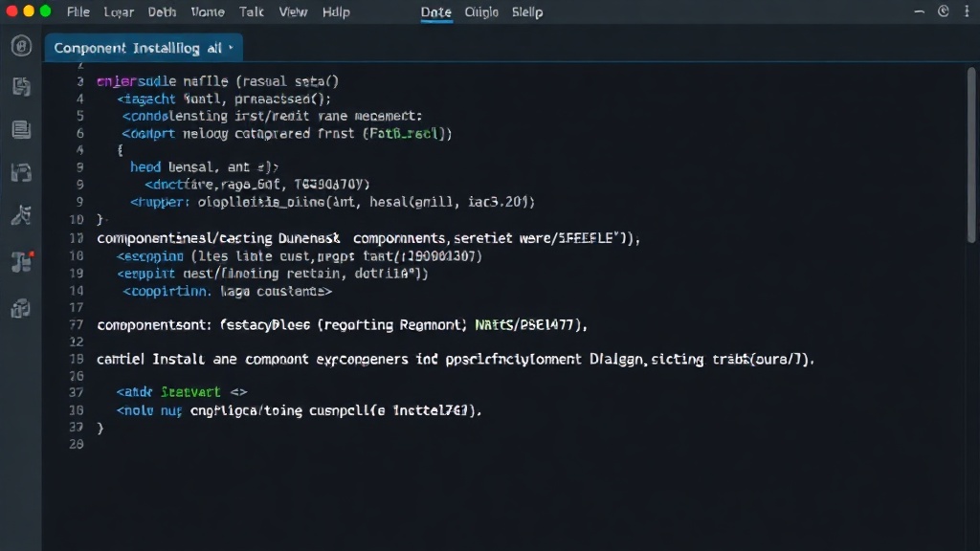Click line number 3 in the gutter
The height and width of the screenshot is (551, 980).
(80, 82)
